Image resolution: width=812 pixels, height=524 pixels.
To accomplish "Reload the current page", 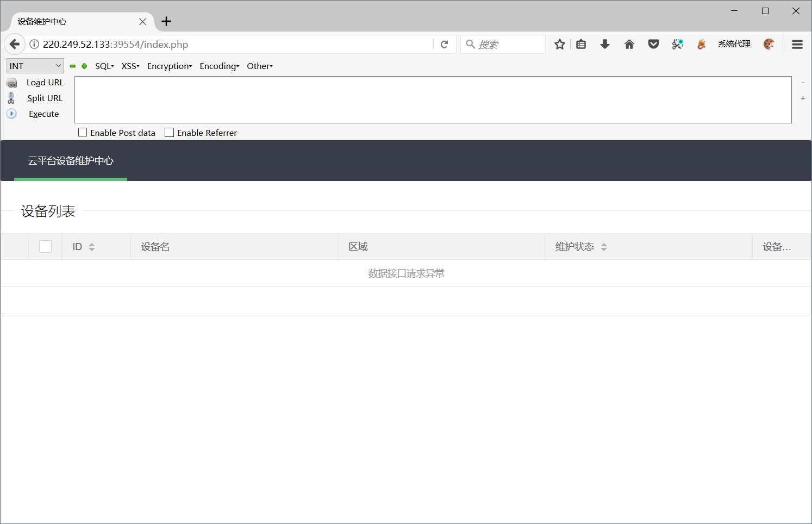I will (445, 44).
